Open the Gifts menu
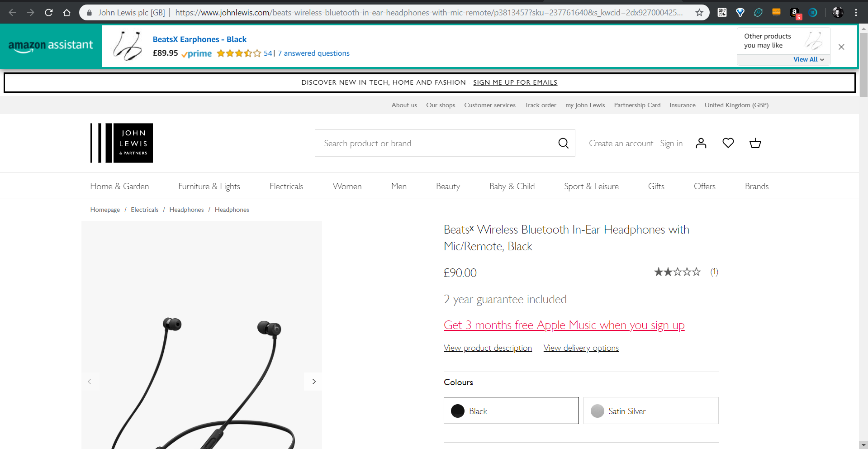 click(x=656, y=186)
